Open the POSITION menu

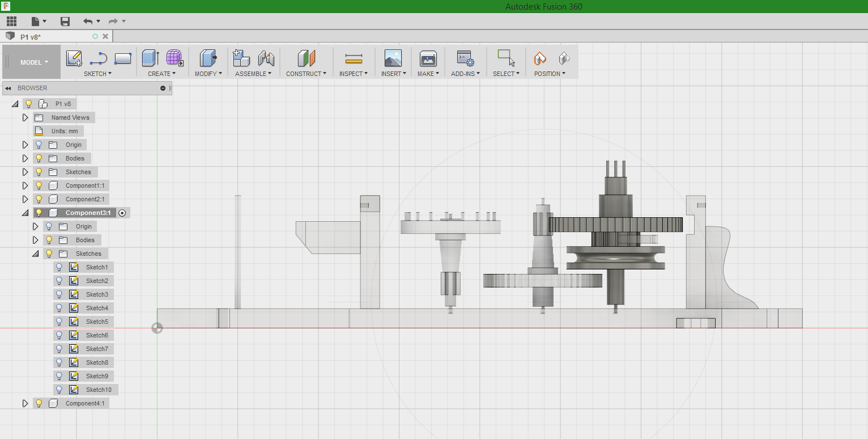(x=550, y=74)
